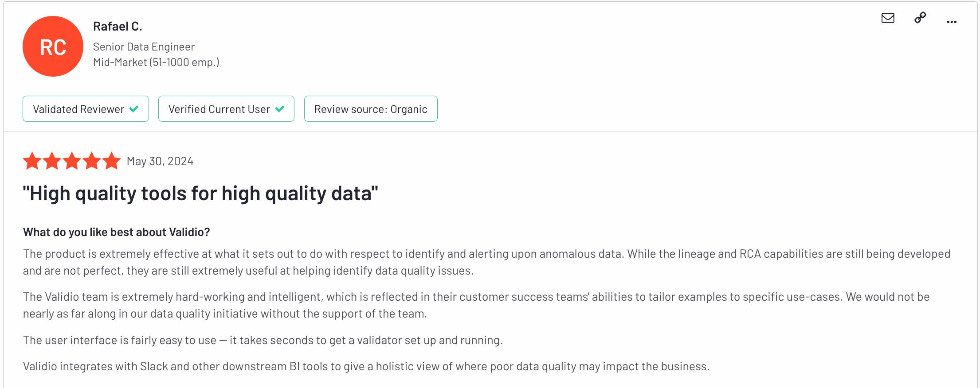This screenshot has width=980, height=388.
Task: Select the Review source: Organic badge
Action: tap(371, 109)
